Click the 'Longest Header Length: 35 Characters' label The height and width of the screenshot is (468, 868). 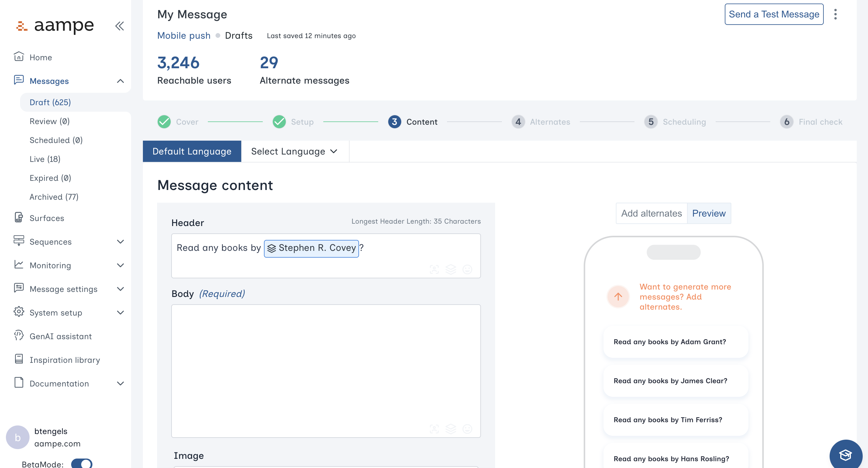(x=416, y=221)
